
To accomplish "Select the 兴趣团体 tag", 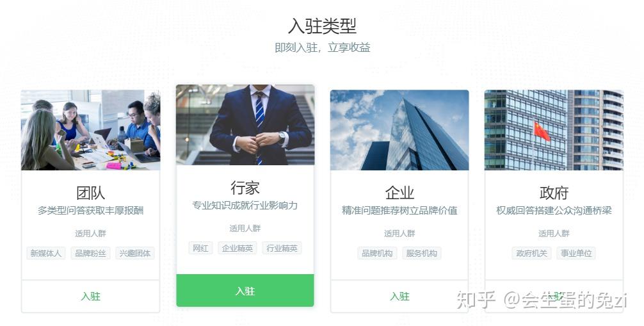I will (x=134, y=253).
